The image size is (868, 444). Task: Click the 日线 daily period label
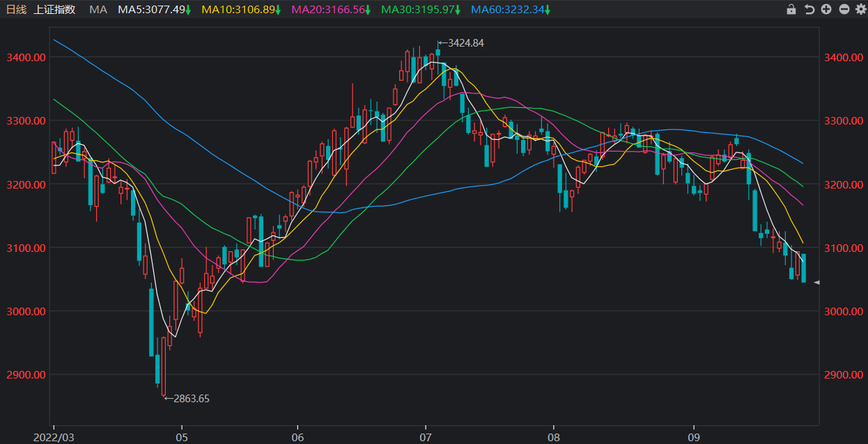point(16,10)
